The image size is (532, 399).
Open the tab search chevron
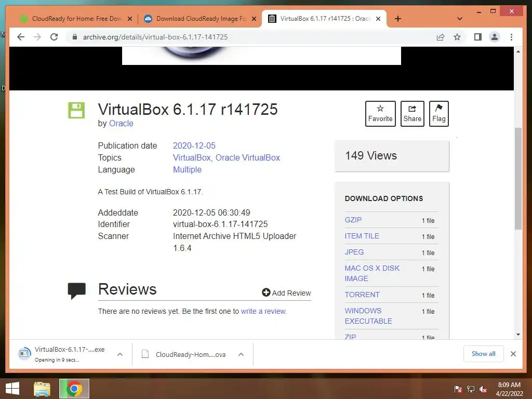tap(460, 19)
